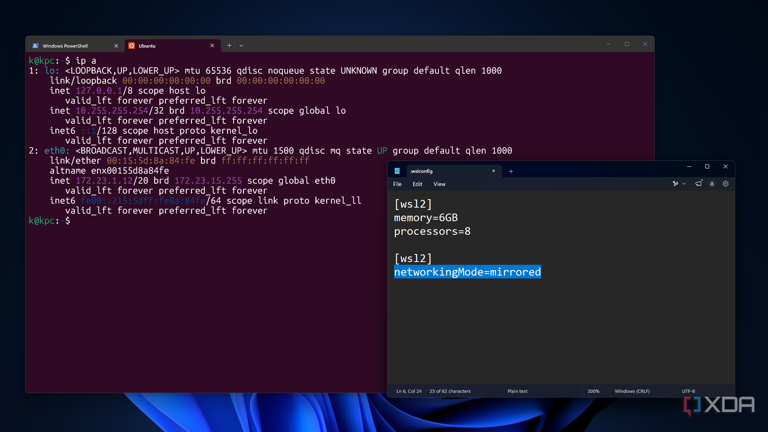This screenshot has height=432, width=768.
Task: Add a new tab in Notepad
Action: (x=511, y=171)
